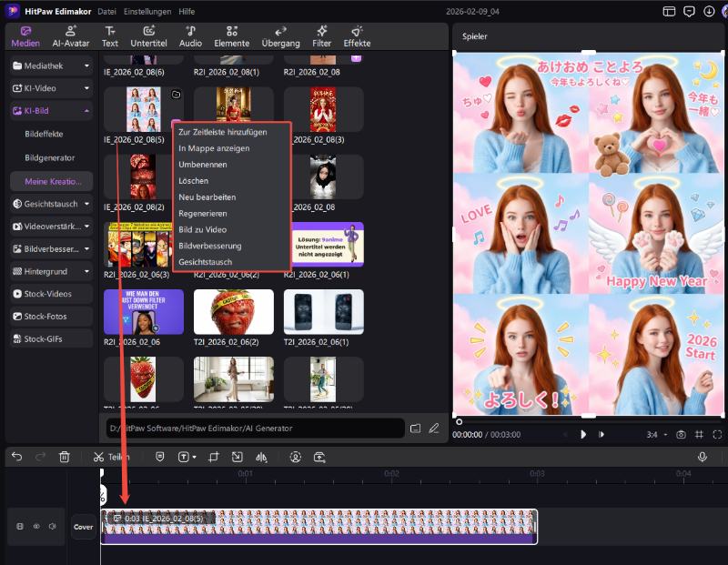Click the fullscreen preview icon
This screenshot has height=565, width=728.
[x=716, y=435]
